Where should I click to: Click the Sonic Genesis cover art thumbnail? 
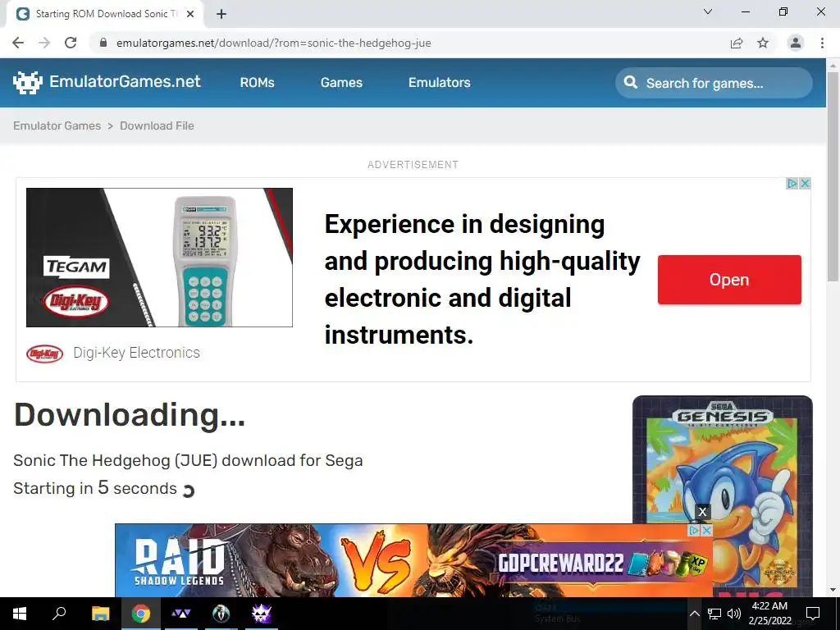722,496
